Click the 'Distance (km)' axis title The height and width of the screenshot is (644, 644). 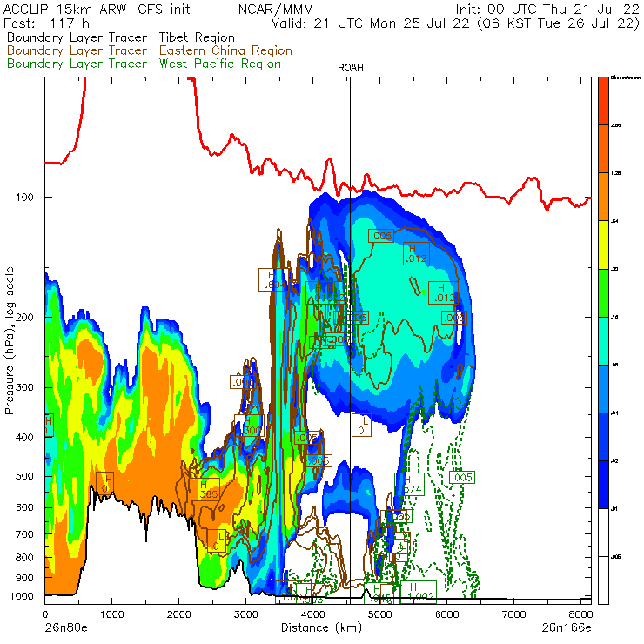(x=321, y=627)
